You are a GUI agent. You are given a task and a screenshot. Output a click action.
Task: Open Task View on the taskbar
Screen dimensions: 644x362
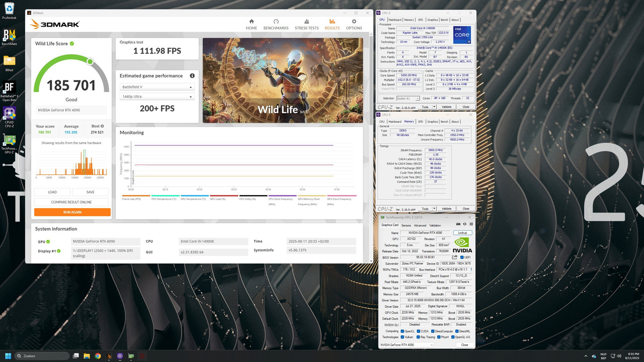click(x=75, y=356)
